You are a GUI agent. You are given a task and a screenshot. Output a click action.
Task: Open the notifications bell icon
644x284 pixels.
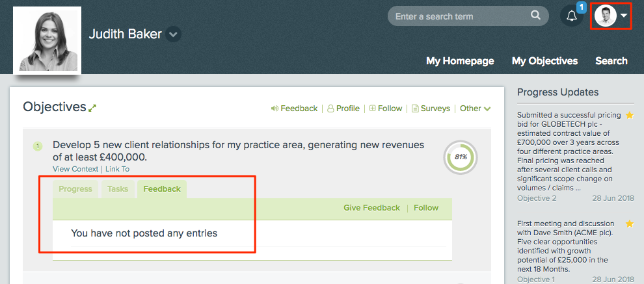tap(572, 16)
